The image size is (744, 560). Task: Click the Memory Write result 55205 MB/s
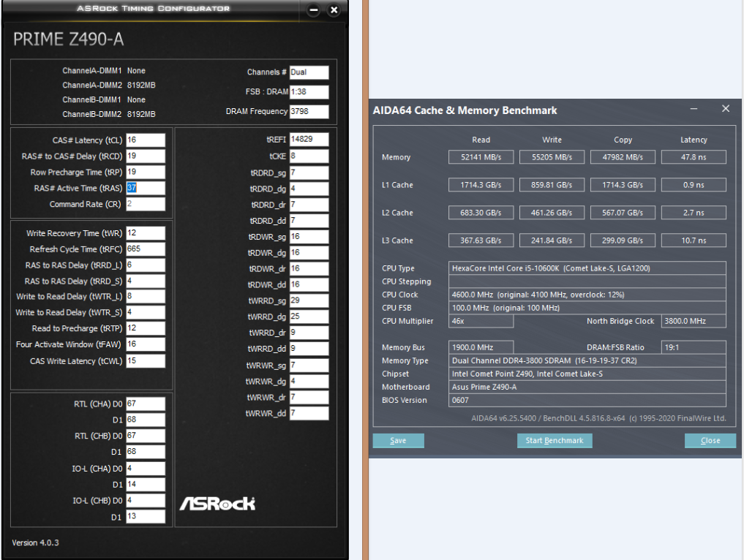(x=552, y=157)
